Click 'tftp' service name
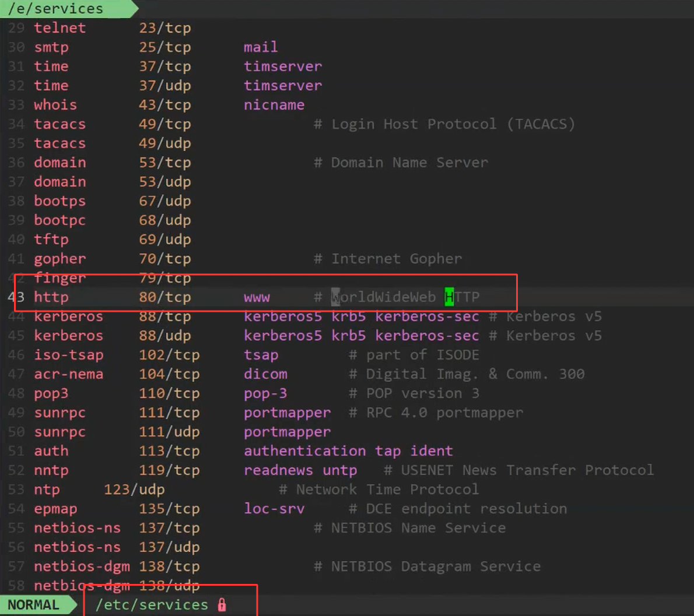The width and height of the screenshot is (694, 616). click(x=51, y=240)
